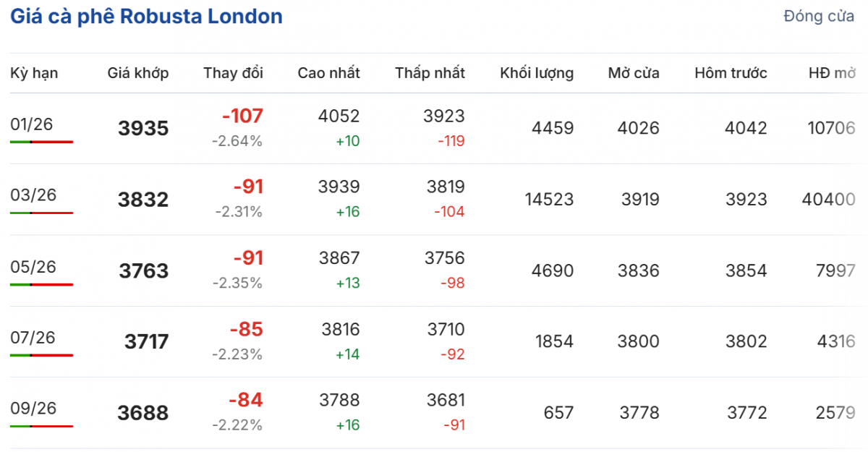868x452 pixels.
Task: Click the price range bar under 01/26
Action: [42, 142]
